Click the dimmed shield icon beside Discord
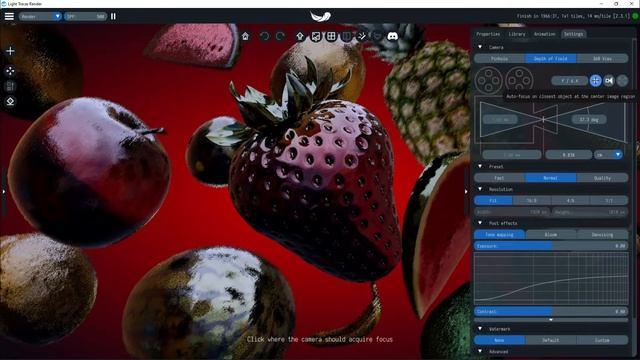 [377, 36]
